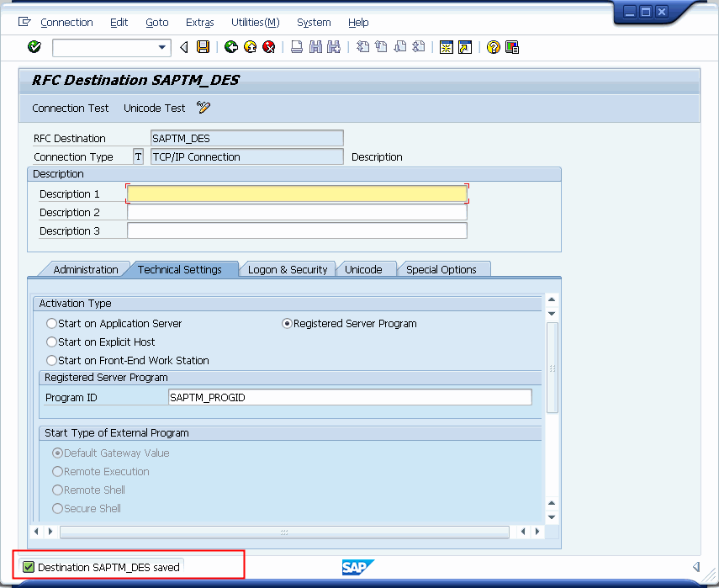Screen dimensions: 719x588
Task: Click the Print icon
Action: coord(297,47)
